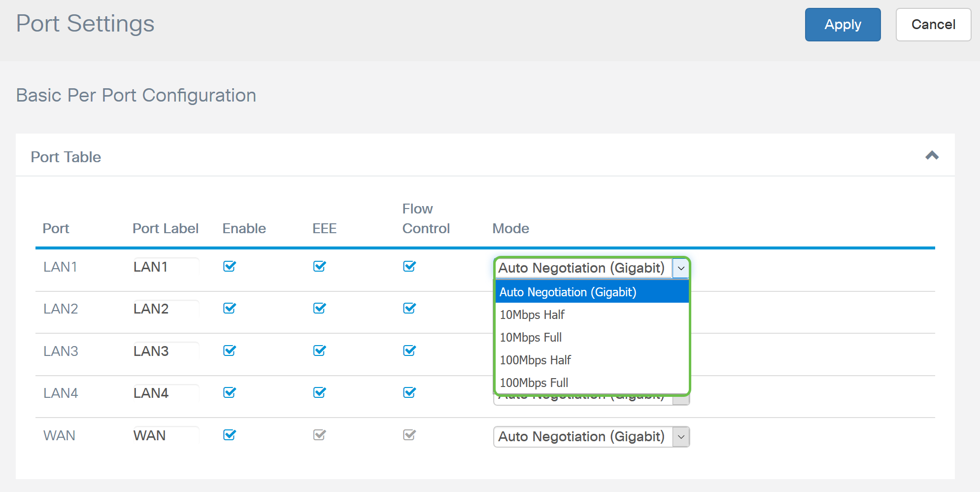Uncheck the LAN4 EEE checkbox
The width and height of the screenshot is (980, 492).
tap(319, 393)
